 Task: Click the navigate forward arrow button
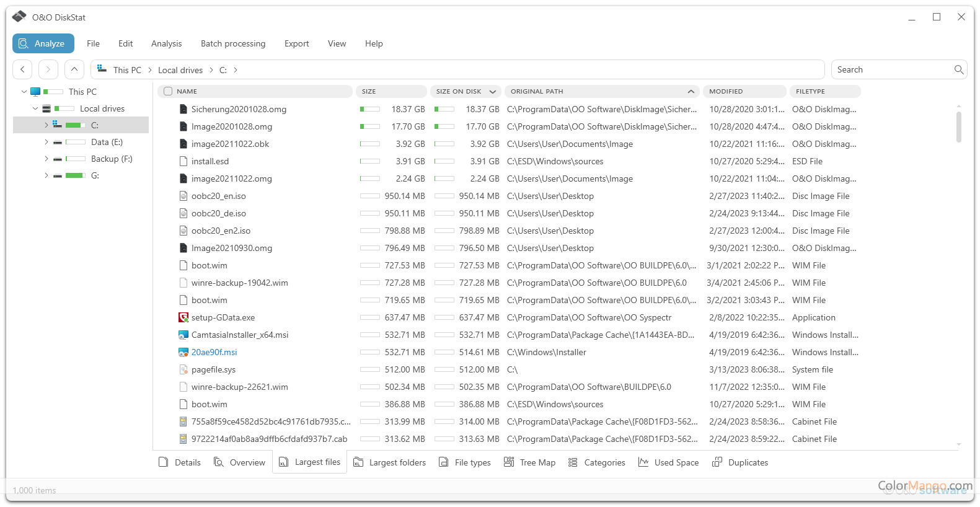pyautogui.click(x=48, y=69)
